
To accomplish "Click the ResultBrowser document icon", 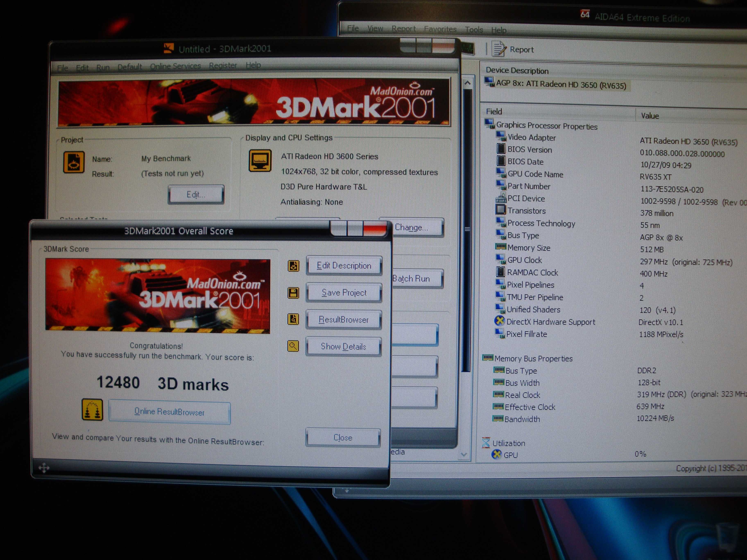I will click(x=293, y=319).
